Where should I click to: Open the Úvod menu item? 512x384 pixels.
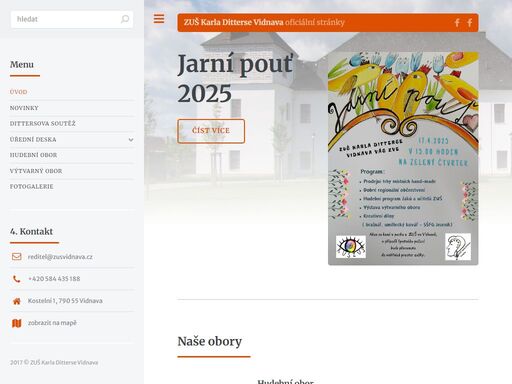pos(18,92)
